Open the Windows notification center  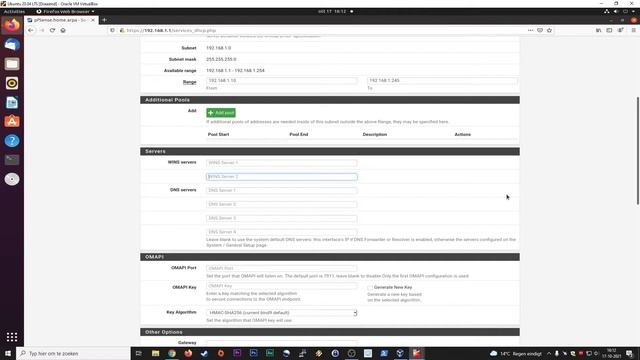(629, 353)
